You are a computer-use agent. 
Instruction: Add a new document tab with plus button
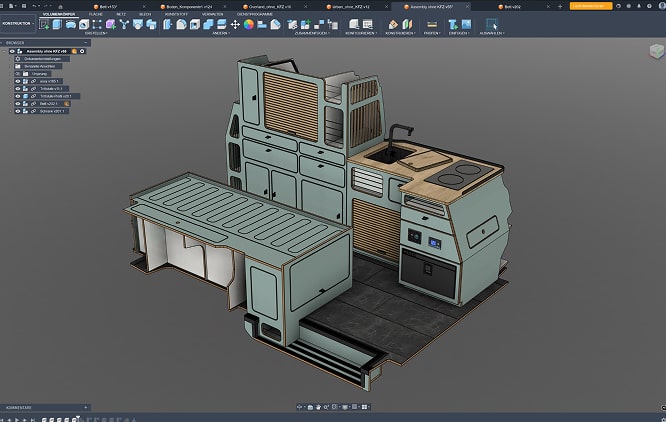click(561, 5)
